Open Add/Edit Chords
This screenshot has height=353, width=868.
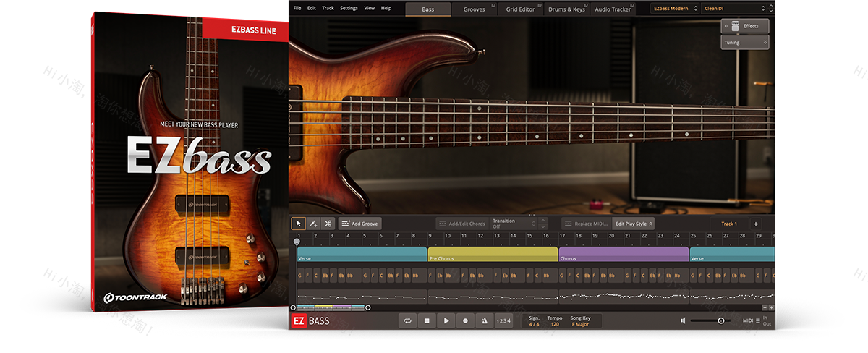(461, 224)
